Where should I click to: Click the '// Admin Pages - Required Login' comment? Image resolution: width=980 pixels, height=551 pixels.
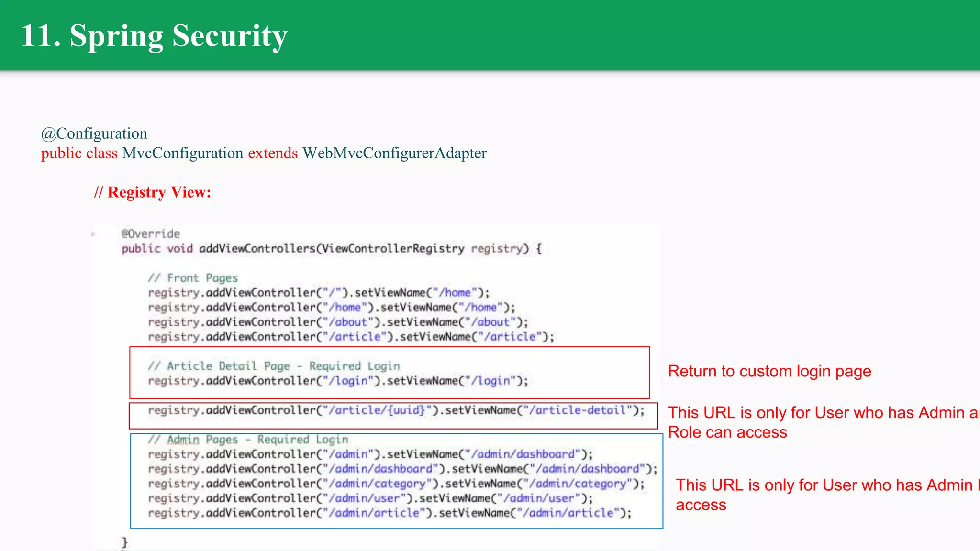(248, 440)
